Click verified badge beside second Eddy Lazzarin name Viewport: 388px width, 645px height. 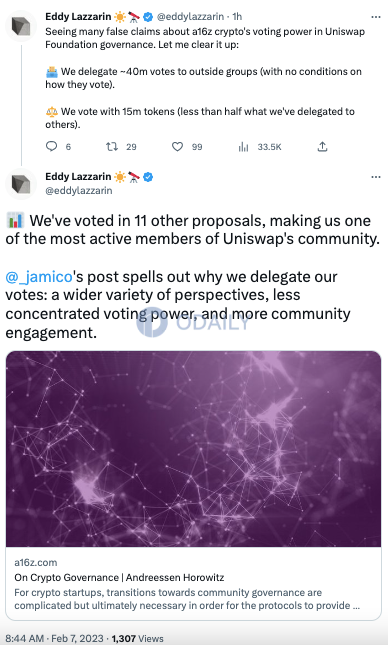tap(148, 177)
